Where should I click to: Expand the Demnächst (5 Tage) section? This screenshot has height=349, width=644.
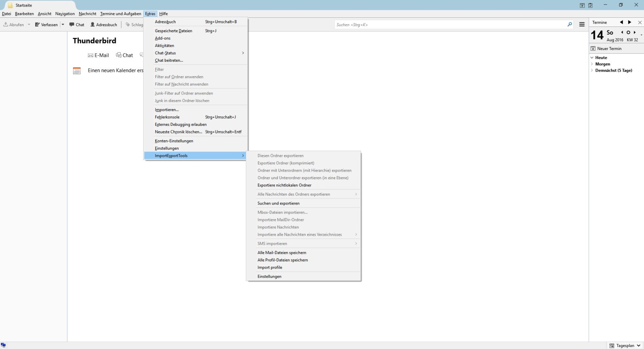[x=592, y=70]
